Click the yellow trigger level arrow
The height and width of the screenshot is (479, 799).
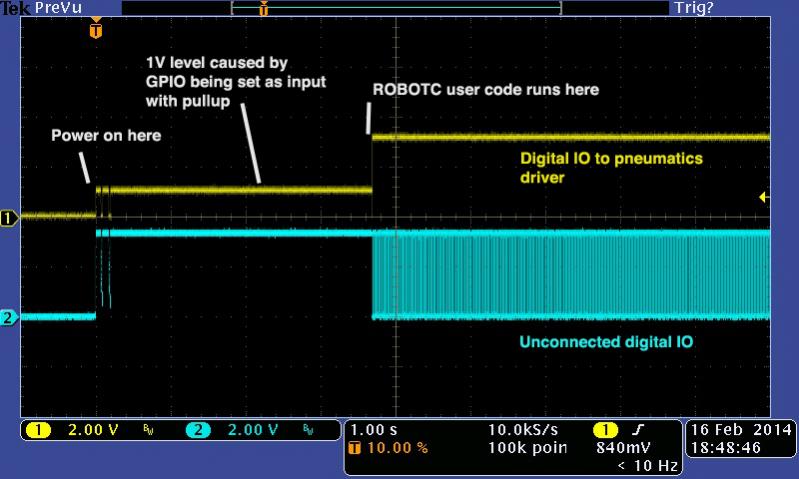[763, 197]
